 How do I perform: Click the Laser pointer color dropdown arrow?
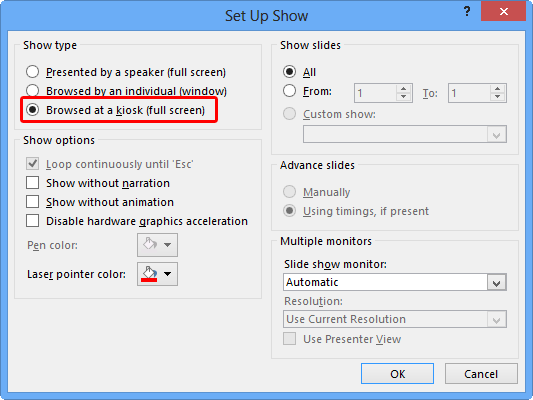tap(168, 274)
